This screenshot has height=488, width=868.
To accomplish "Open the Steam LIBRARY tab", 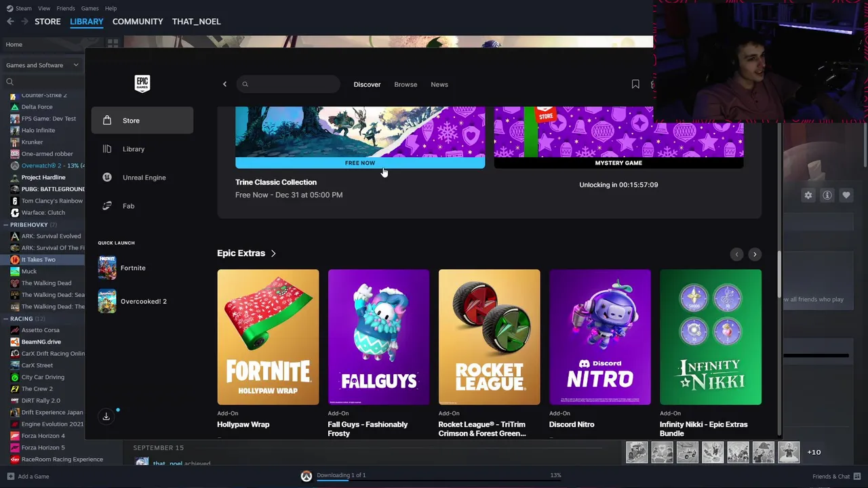I will point(87,22).
